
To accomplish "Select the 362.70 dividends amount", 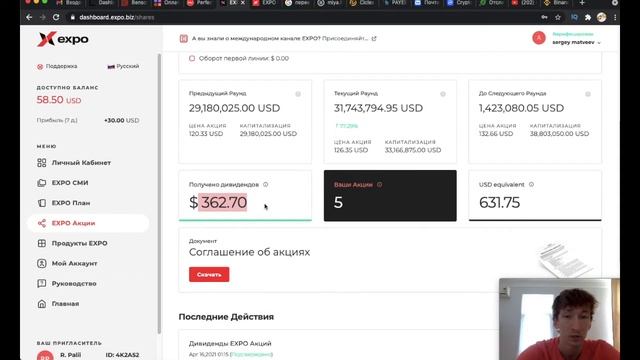I will tap(223, 202).
